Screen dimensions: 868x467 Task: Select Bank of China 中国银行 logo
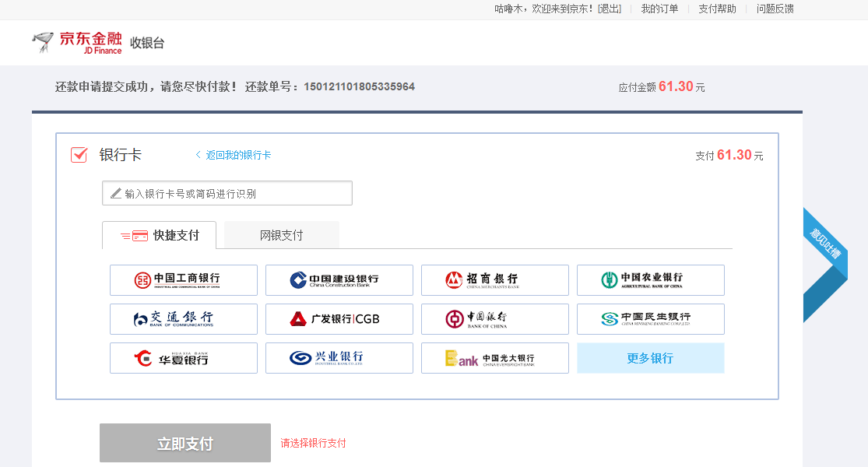coord(494,318)
